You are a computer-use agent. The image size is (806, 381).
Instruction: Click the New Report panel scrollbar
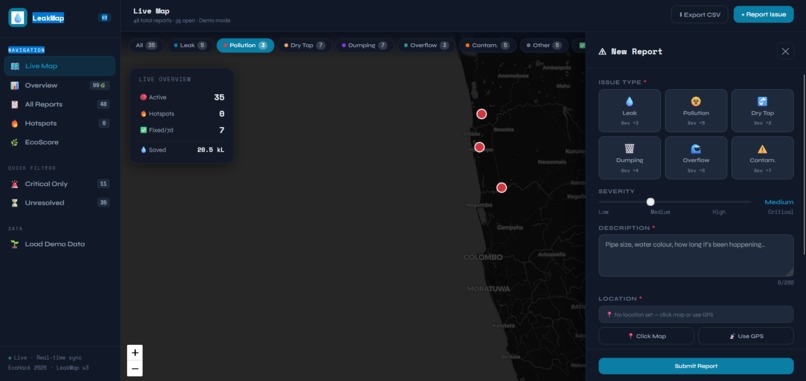tap(804, 165)
